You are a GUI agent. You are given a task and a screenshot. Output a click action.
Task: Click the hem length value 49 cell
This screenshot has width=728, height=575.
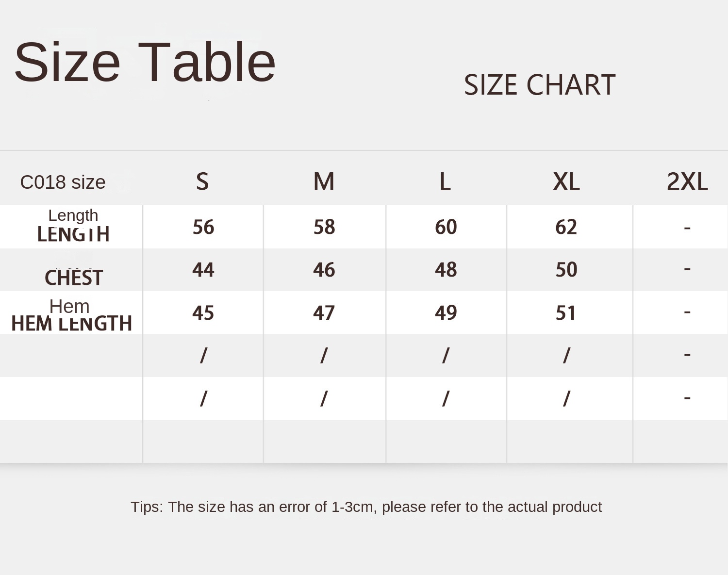(x=446, y=313)
